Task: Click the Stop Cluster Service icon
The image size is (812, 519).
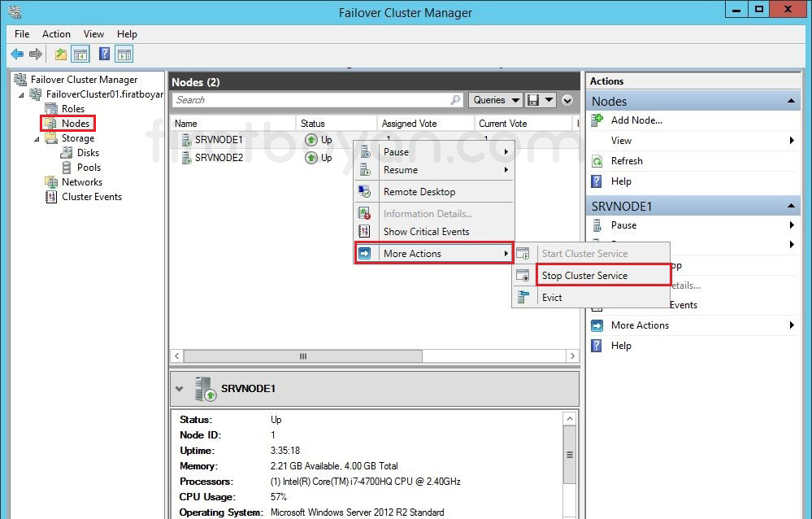Action: point(523,275)
